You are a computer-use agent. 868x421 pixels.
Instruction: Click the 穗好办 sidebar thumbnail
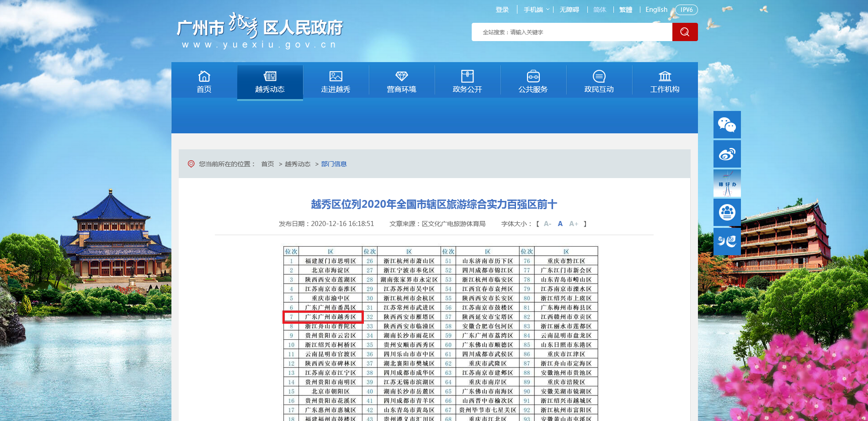(x=727, y=183)
